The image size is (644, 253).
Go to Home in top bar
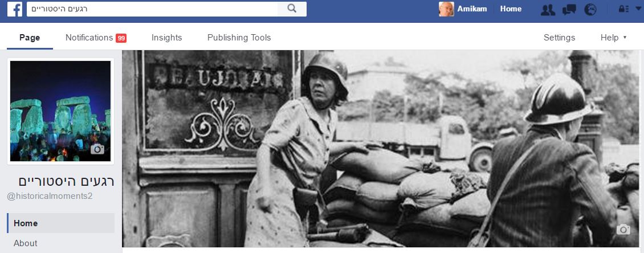[x=511, y=9]
